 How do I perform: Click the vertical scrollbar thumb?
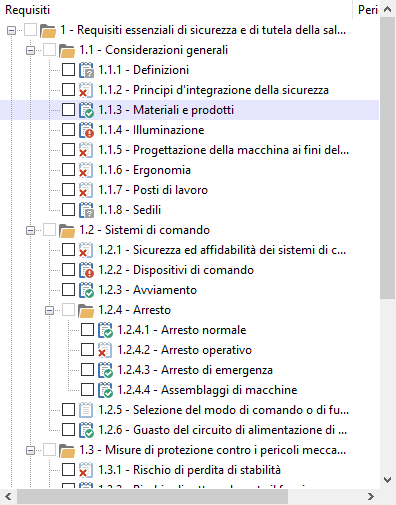tap(387, 158)
